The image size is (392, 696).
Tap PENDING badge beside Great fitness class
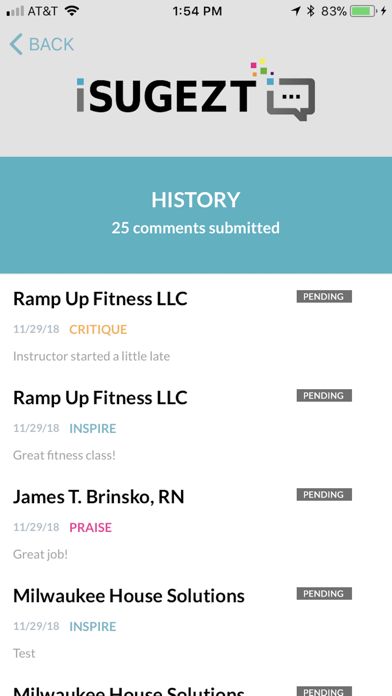click(x=324, y=395)
